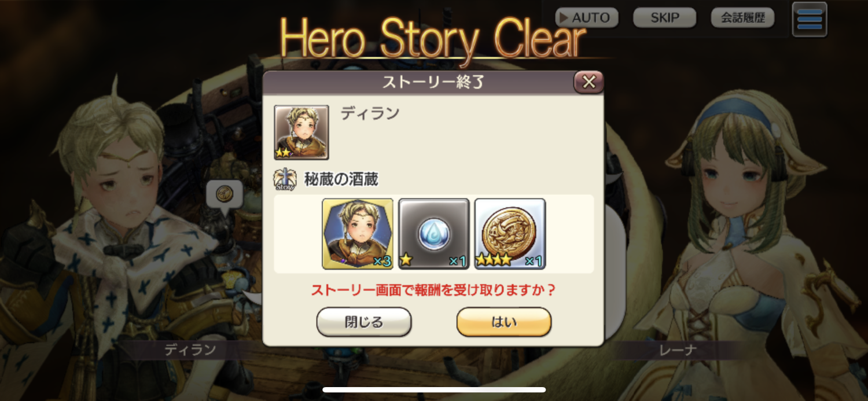Viewport: 868px width, 401px height.
Task: Click the ディラン name plate on left
Action: tap(190, 350)
